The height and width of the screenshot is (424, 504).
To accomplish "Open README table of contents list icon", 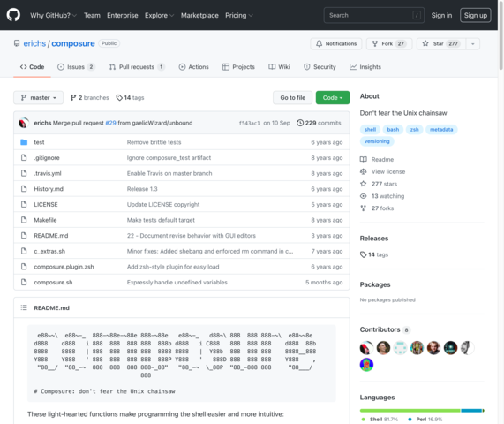I will (24, 307).
